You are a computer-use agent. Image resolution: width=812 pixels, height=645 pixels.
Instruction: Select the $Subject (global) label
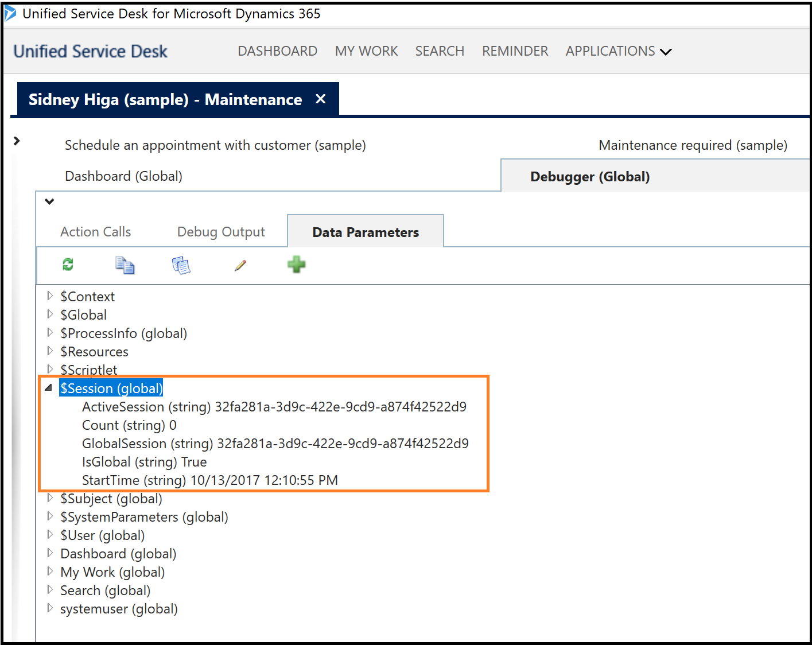click(111, 498)
